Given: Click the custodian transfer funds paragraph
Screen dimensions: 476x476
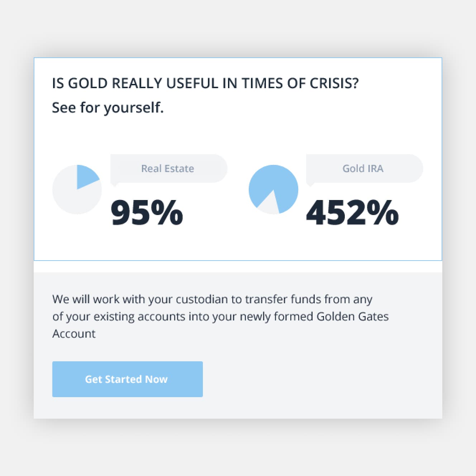Looking at the screenshot, I should 220,316.
